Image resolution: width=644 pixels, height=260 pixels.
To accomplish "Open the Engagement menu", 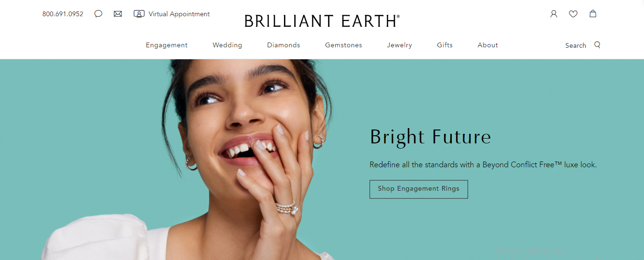I will tap(167, 45).
